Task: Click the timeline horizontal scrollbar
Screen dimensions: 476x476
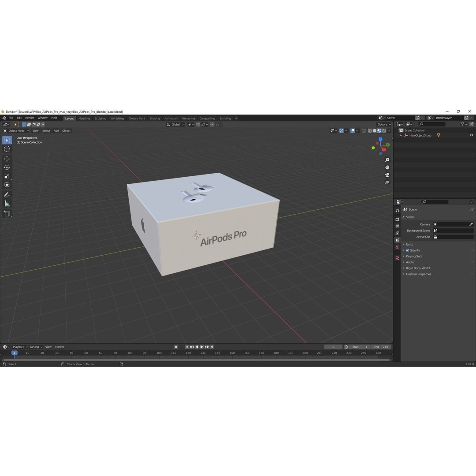Action: click(197, 360)
